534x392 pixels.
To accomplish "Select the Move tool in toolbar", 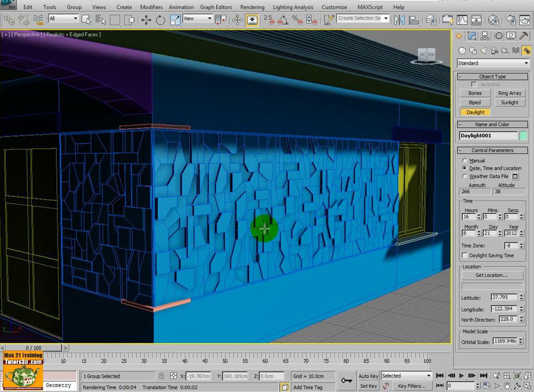I will click(146, 20).
